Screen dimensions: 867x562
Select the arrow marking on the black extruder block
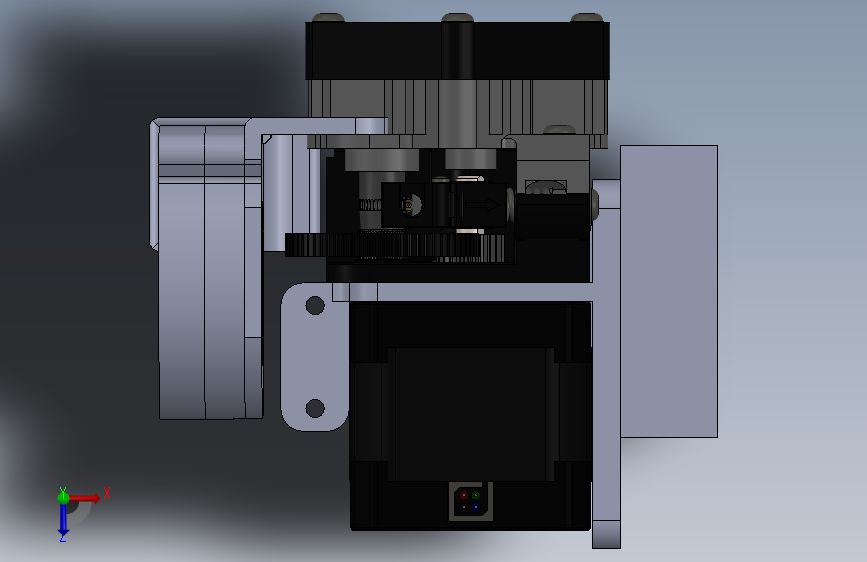click(482, 205)
